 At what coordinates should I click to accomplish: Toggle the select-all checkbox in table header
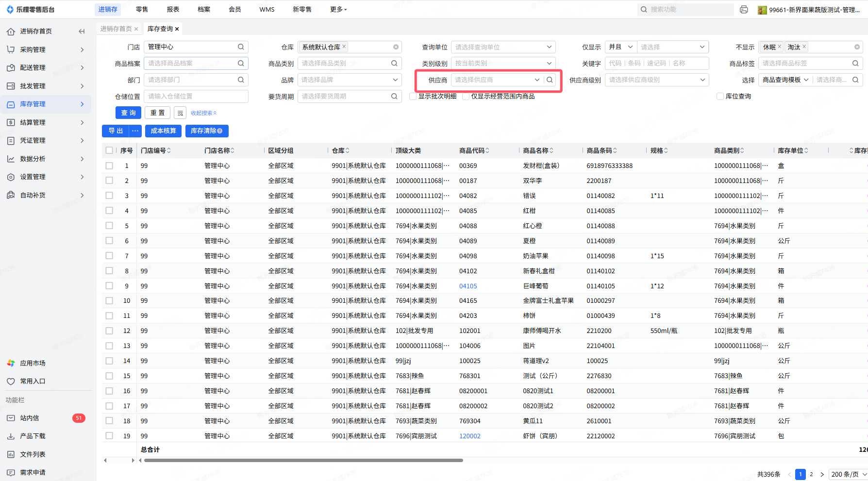pos(109,150)
